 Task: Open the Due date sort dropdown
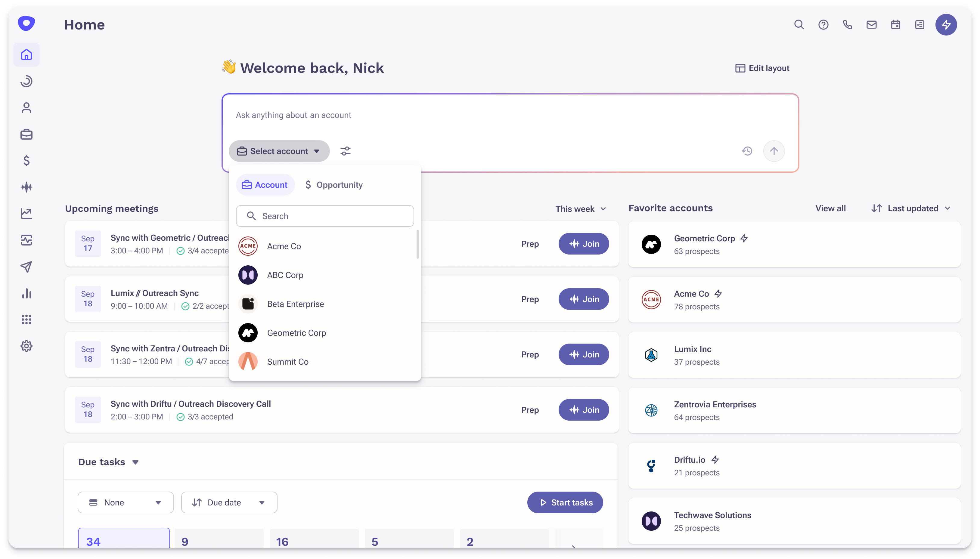(x=229, y=502)
